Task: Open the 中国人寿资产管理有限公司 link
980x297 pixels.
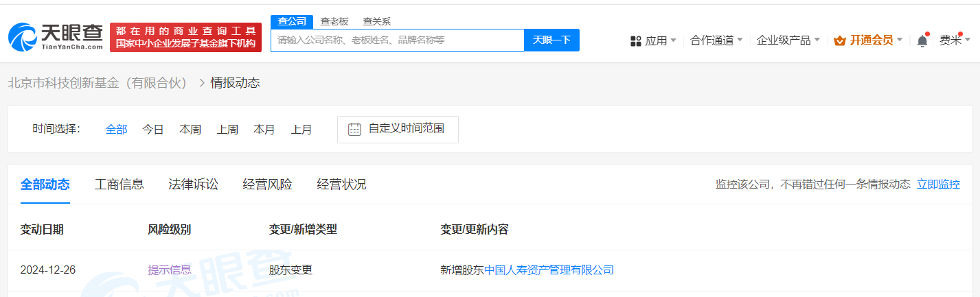Action: click(x=549, y=270)
